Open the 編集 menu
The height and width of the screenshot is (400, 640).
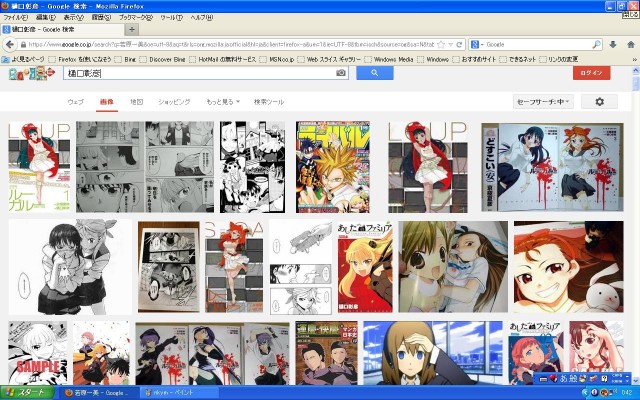point(45,18)
